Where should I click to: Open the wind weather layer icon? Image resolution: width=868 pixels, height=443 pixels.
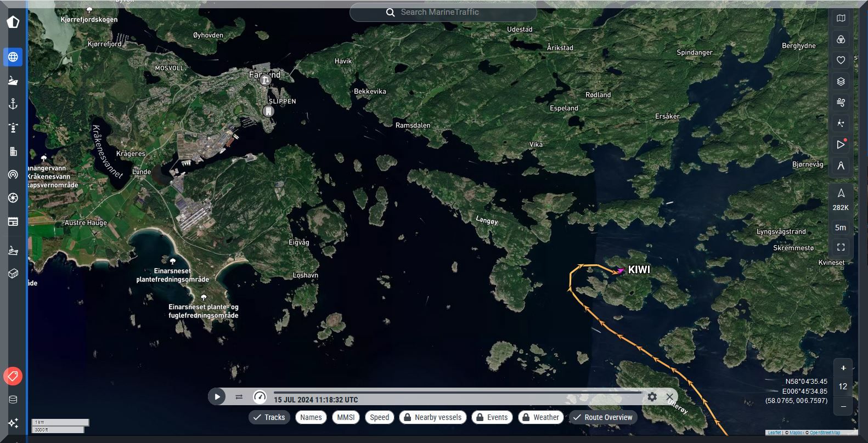tap(841, 103)
